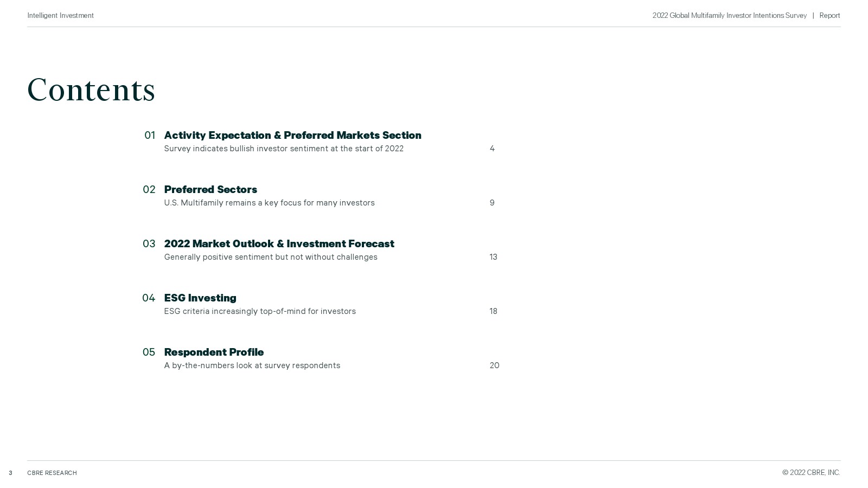Click the 'U.S. Multifamily remains a key focus' subtitle
Viewport: 868px width, 488px height.
pos(269,203)
